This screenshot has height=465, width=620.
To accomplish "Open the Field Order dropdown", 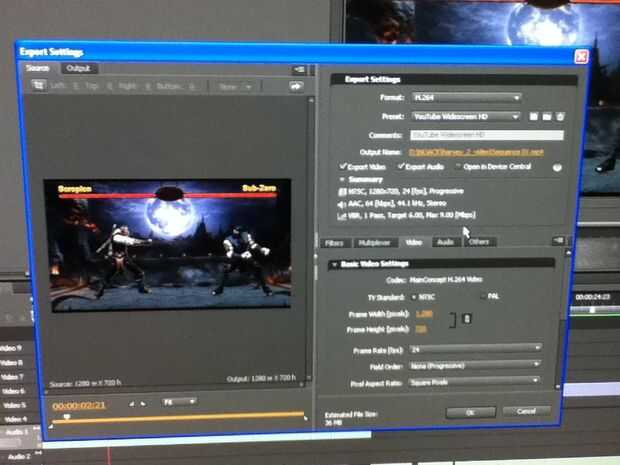I will tap(474, 365).
